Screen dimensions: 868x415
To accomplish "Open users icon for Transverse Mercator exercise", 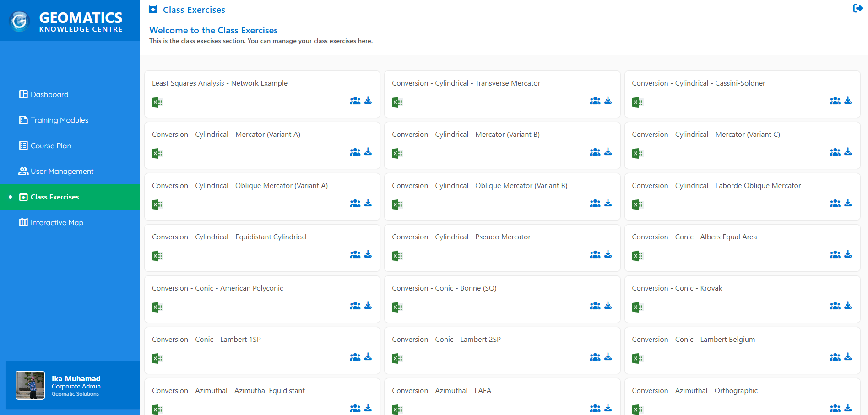I will (595, 101).
